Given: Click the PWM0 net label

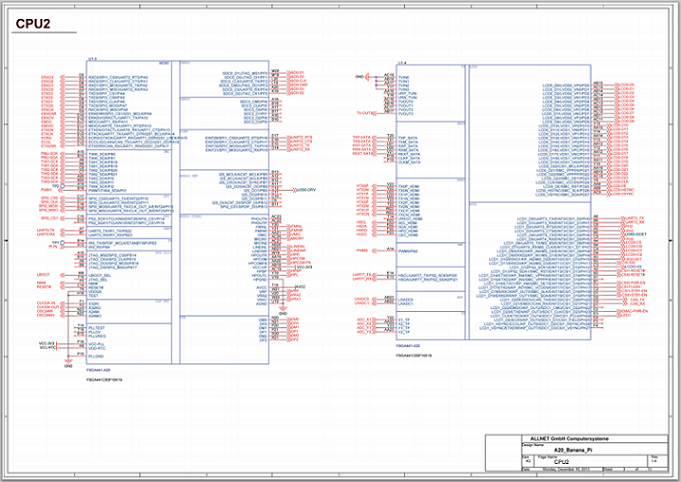Looking at the screenshot, I should coord(362,251).
